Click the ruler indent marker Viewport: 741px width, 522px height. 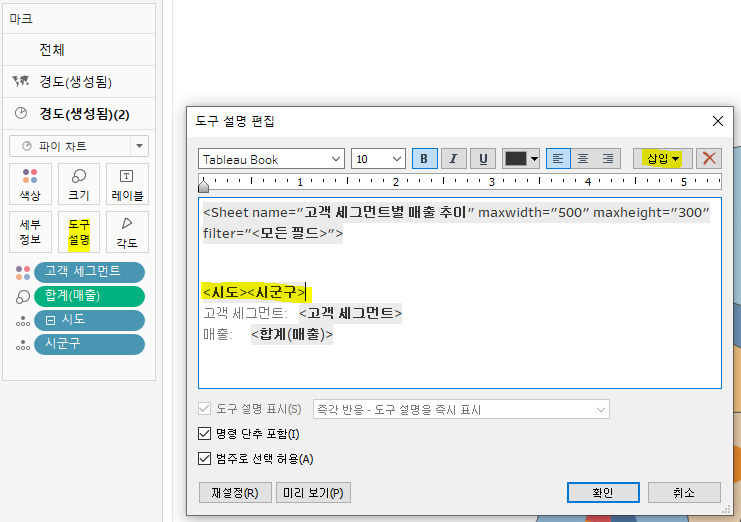(203, 185)
